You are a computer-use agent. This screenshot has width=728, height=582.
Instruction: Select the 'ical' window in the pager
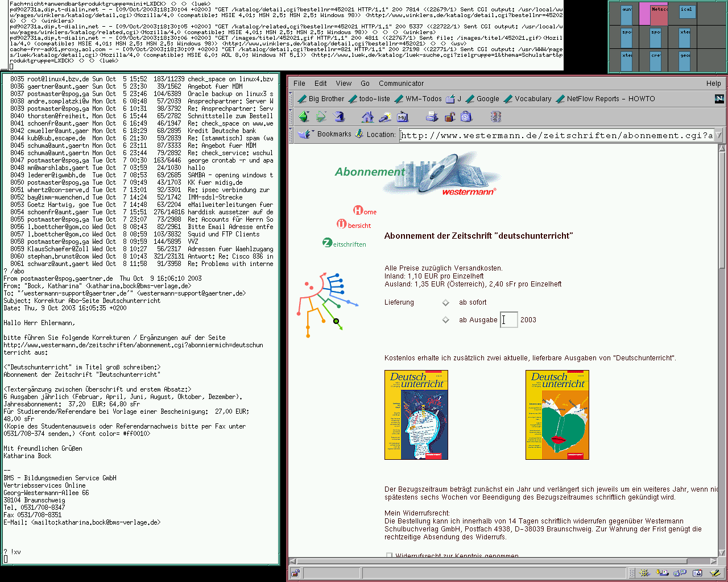coord(686,13)
